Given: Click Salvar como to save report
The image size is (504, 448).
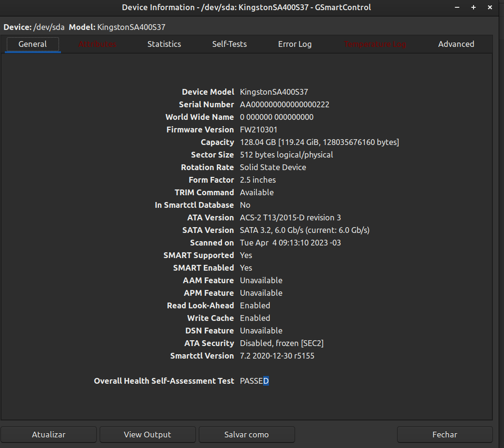Looking at the screenshot, I should pyautogui.click(x=247, y=434).
